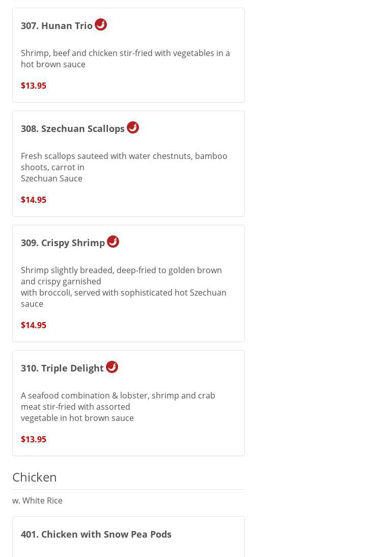Viewport: 392px width, 557px height.
Task: Click the $13.95 price for Hunan Trio
Action: pos(34,86)
